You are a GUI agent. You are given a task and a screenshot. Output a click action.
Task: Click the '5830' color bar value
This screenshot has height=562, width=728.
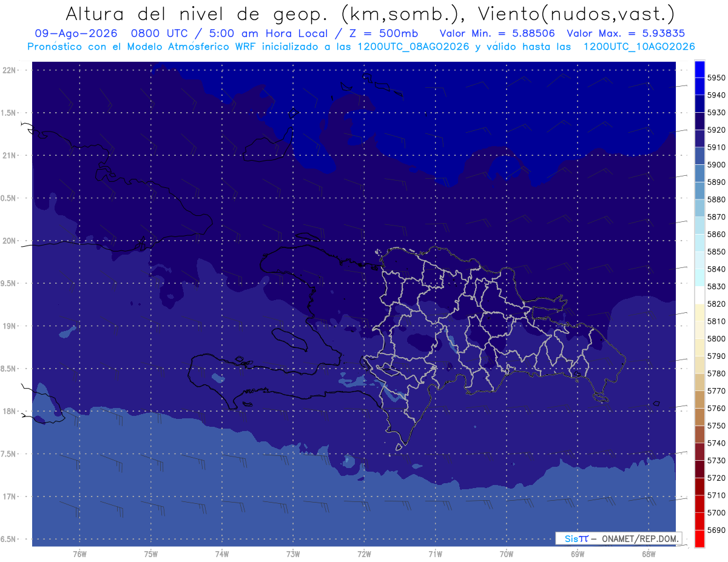click(717, 286)
